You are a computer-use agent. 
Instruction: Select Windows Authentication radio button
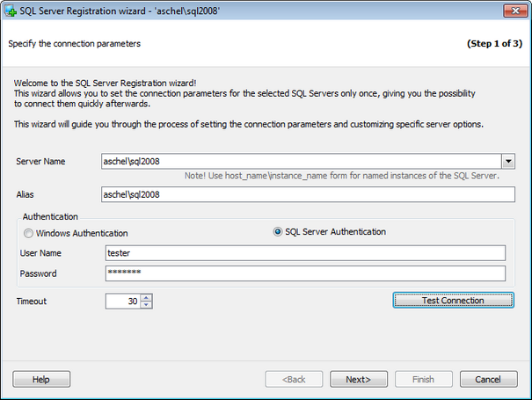(x=28, y=234)
